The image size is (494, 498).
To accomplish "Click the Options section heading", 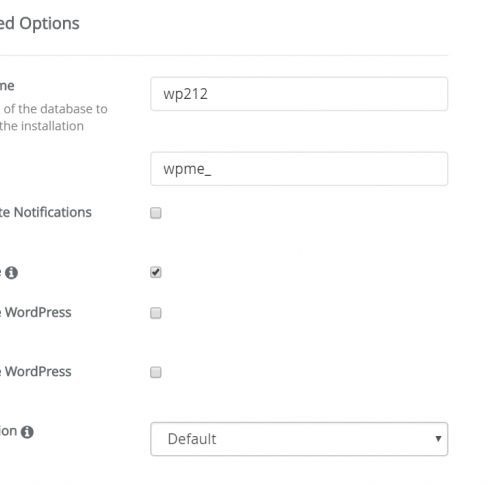I will point(40,24).
